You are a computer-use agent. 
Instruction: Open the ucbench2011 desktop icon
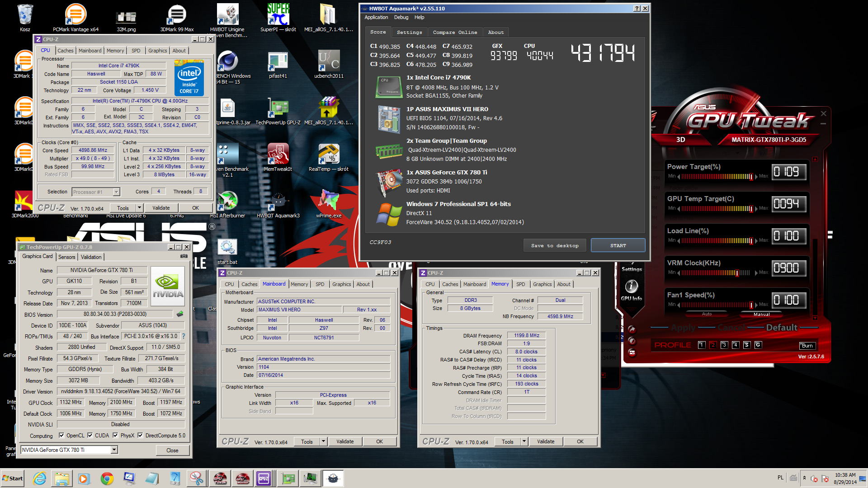pyautogui.click(x=329, y=65)
